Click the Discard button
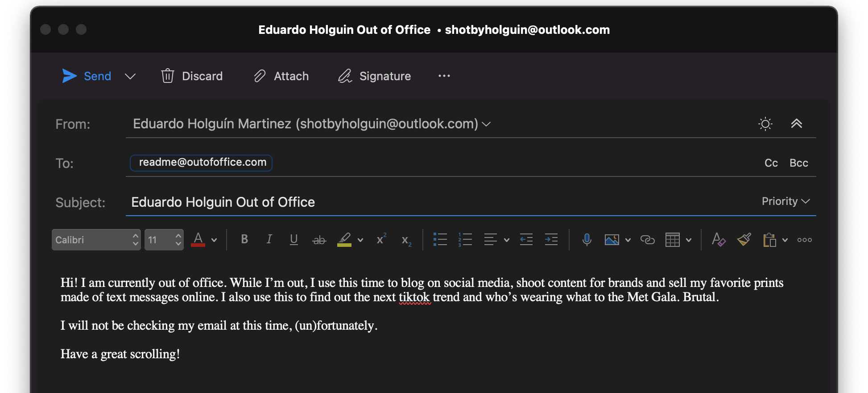This screenshot has width=868, height=393. pyautogui.click(x=192, y=76)
